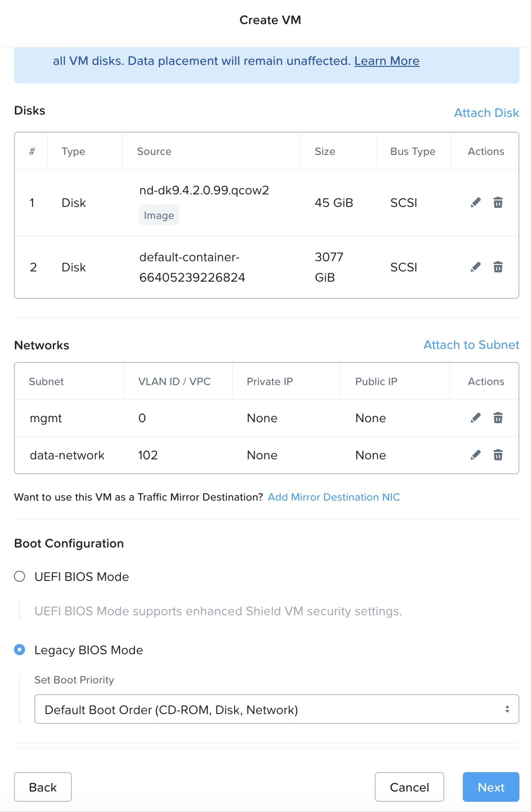This screenshot has height=812, width=531.
Task: Select UEFI BIOS Mode
Action: click(x=19, y=577)
